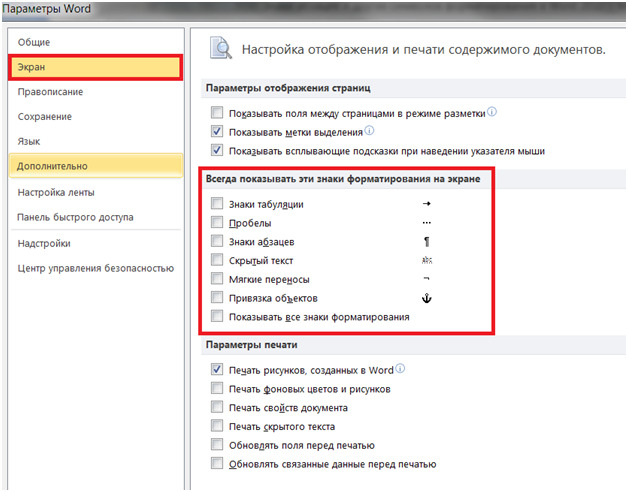Click the Параметры печати heading
The height and width of the screenshot is (492, 628).
252,345
